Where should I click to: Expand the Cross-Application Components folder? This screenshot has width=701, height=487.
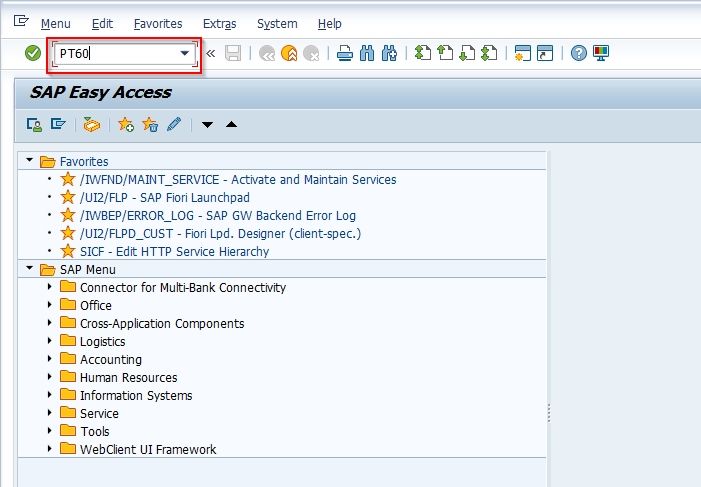coord(50,322)
